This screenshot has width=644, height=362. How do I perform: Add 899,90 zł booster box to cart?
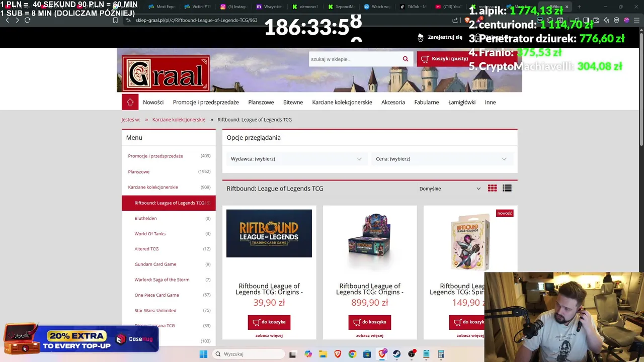coord(370,322)
